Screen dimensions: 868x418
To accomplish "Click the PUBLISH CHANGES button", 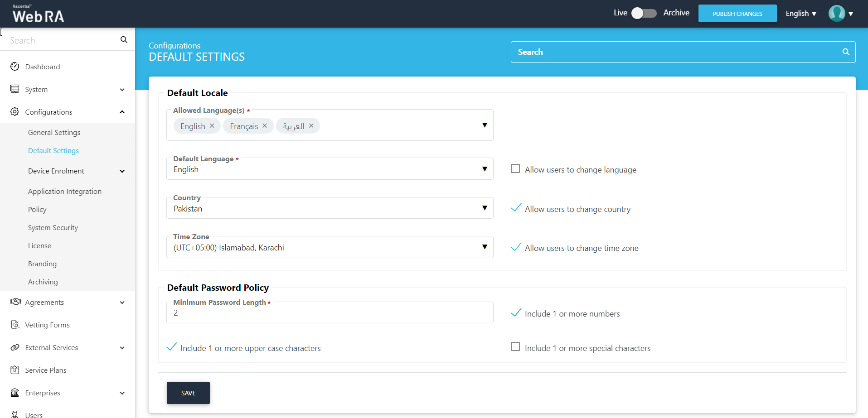I will point(737,14).
